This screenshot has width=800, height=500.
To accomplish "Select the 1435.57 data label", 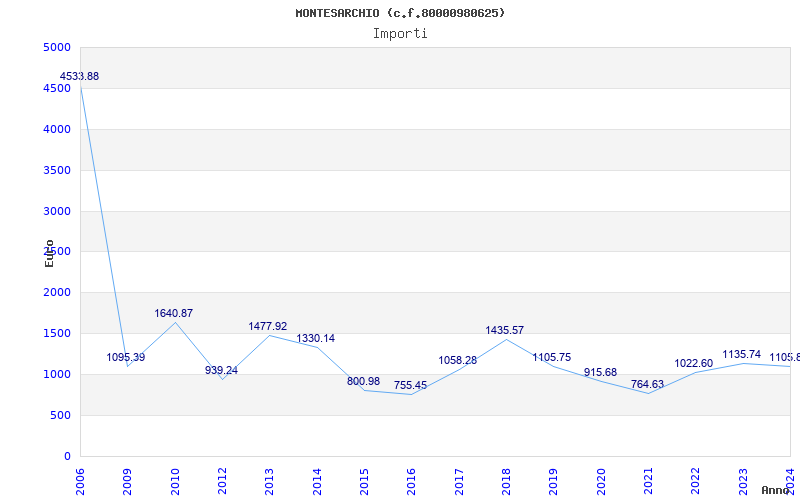I will click(505, 331).
